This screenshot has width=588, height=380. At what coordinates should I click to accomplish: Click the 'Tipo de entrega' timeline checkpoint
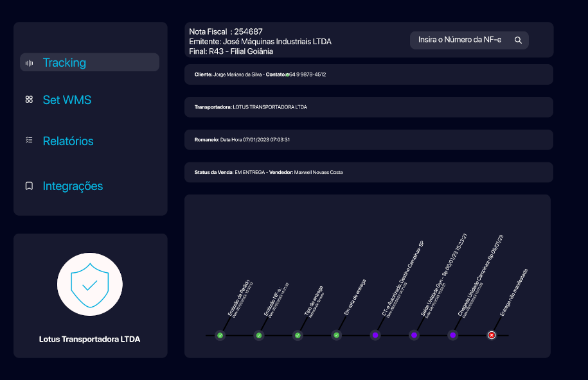click(x=298, y=335)
